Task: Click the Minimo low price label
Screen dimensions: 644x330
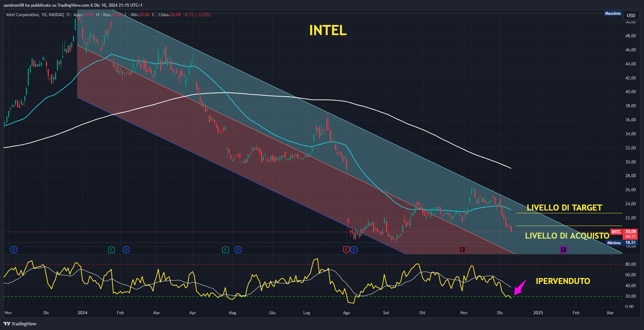Action: pyautogui.click(x=614, y=243)
